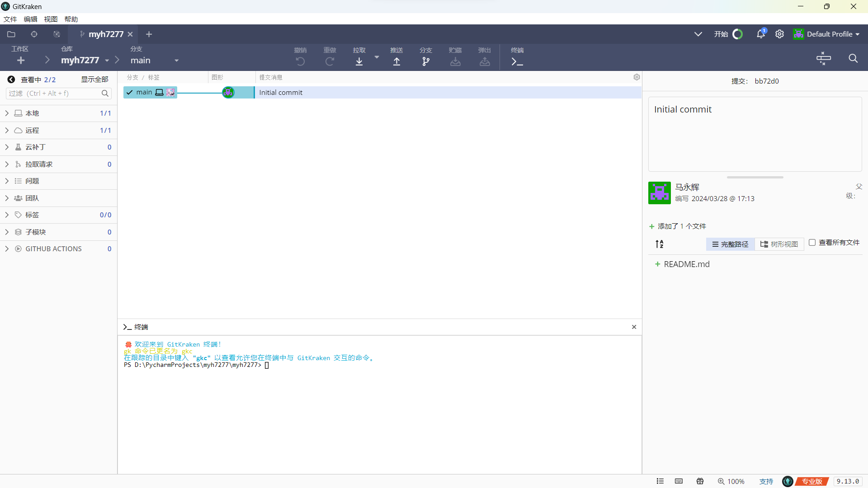The width and height of the screenshot is (868, 488).
Task: Click the workspace target icon in the tab bar
Action: (x=34, y=34)
